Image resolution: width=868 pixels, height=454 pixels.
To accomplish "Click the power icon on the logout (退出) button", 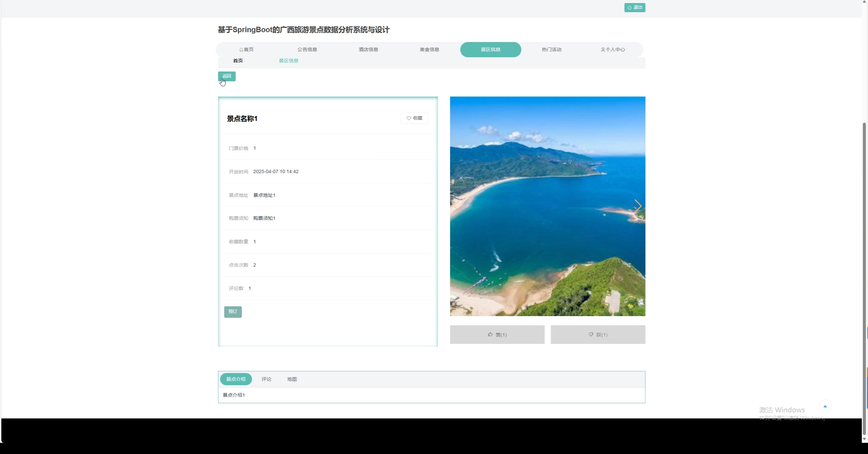I will tap(629, 7).
